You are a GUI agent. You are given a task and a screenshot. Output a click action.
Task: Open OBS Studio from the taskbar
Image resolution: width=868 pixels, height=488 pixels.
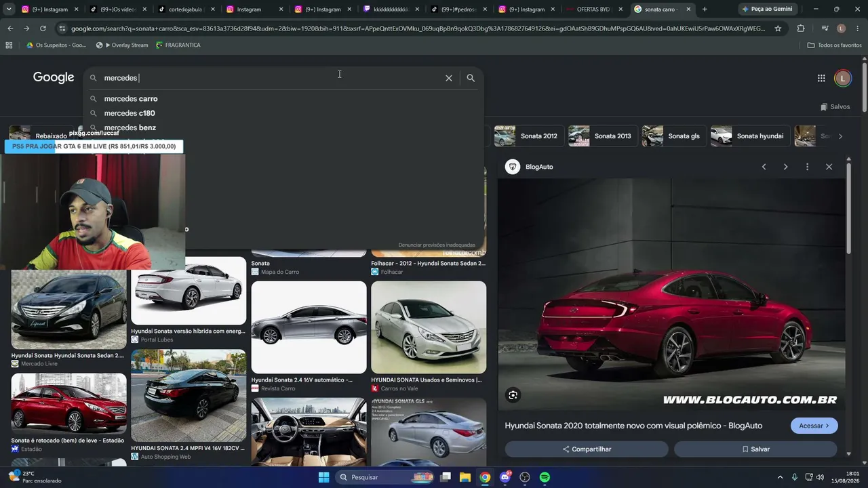pyautogui.click(x=525, y=477)
